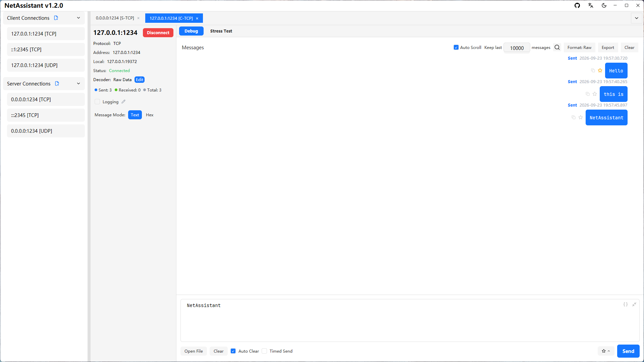Screen dimensions: 644x362
Task: Click the 'this is' message bubble
Action: click(x=613, y=94)
